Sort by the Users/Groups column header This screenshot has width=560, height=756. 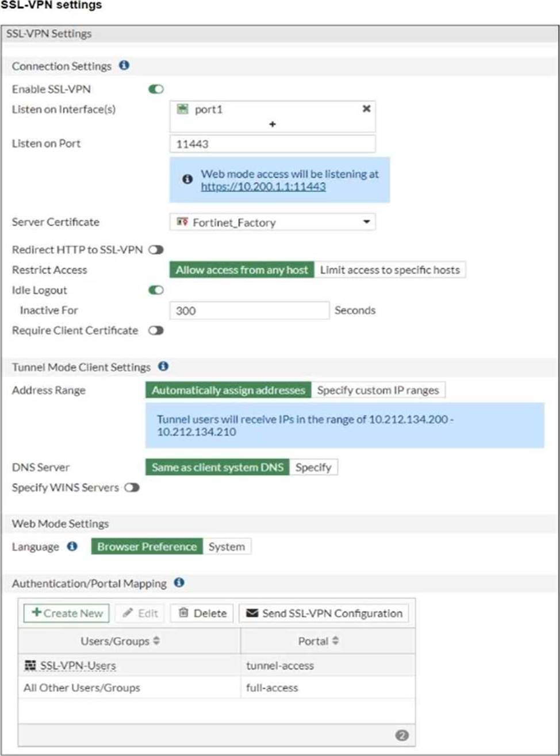click(120, 641)
